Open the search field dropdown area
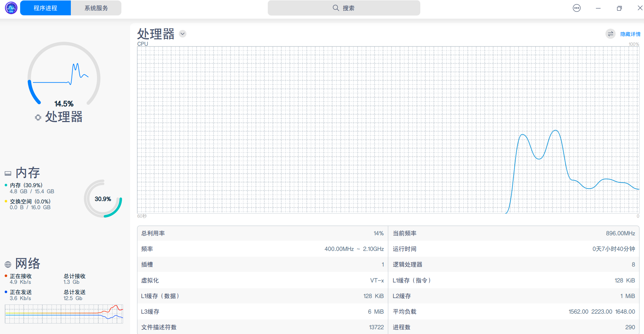This screenshot has width=644, height=334. point(344,8)
